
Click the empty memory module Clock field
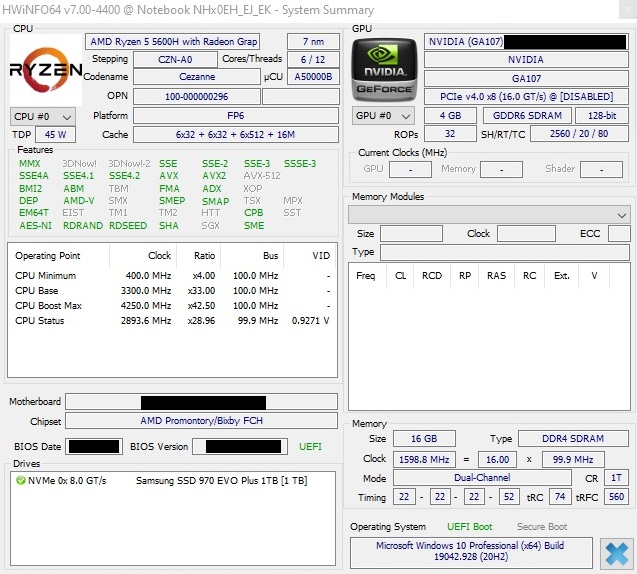point(526,234)
